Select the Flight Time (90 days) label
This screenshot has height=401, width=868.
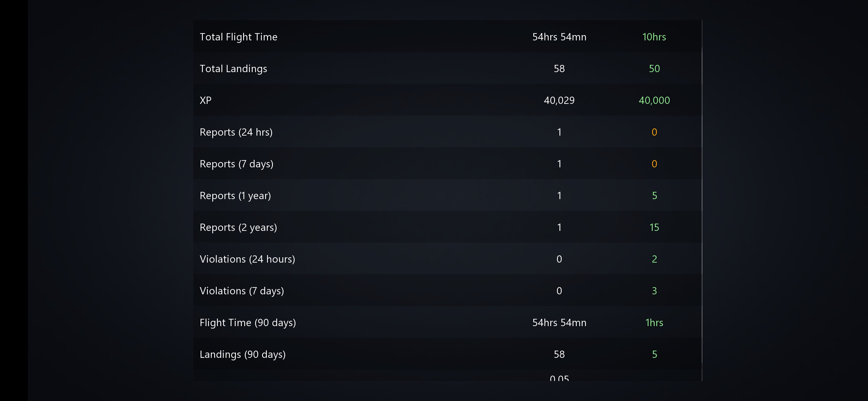tap(248, 322)
